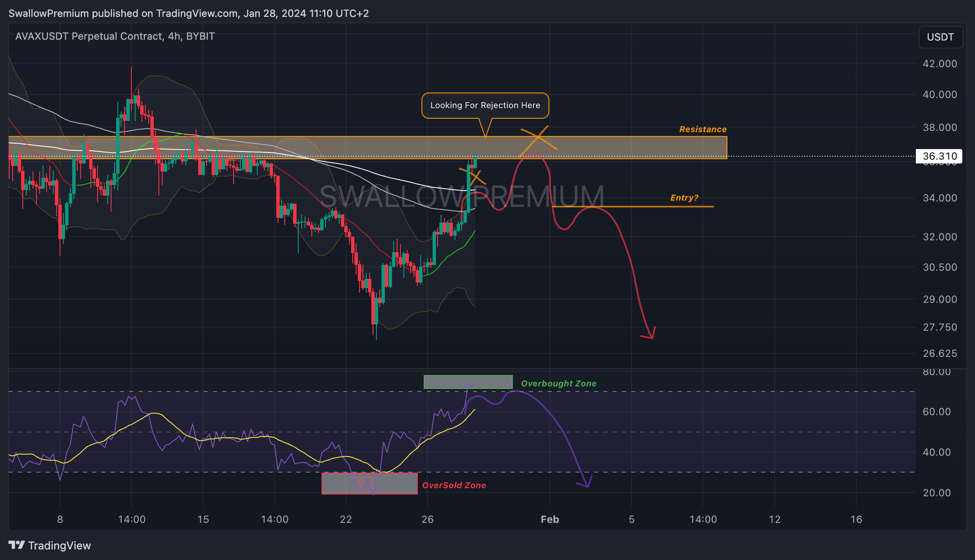The width and height of the screenshot is (975, 560).
Task: Click the '26' date axis label
Action: click(428, 519)
